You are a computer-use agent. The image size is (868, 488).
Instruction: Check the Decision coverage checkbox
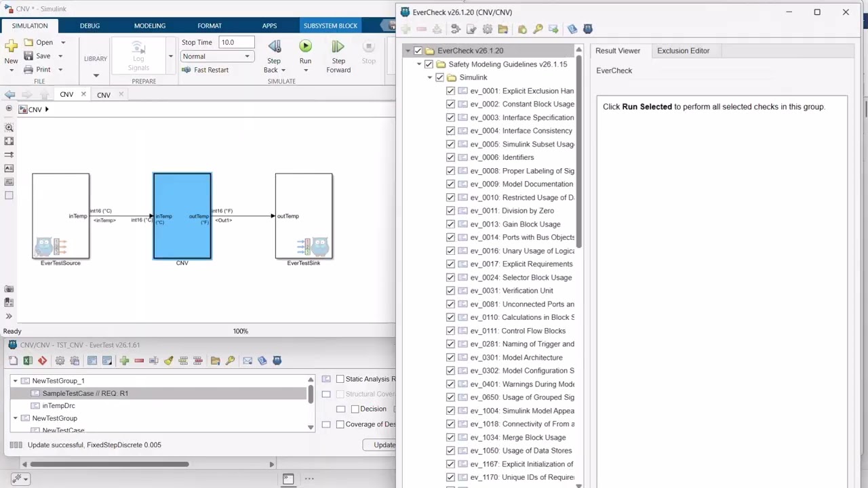coord(355,409)
